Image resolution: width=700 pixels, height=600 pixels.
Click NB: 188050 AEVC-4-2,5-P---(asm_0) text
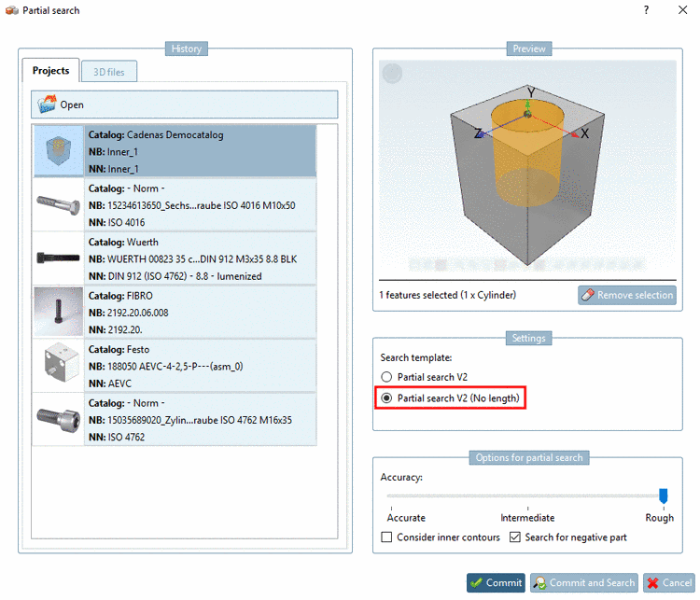[165, 366]
